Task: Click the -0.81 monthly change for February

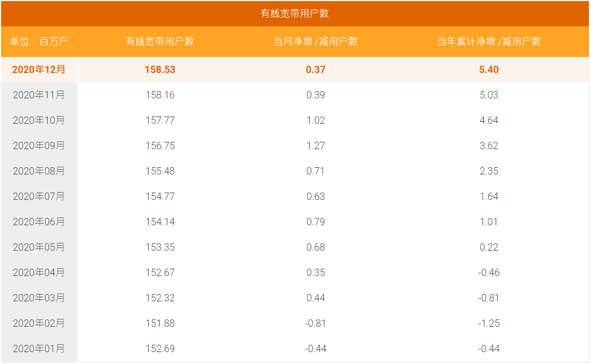Action: click(x=315, y=323)
